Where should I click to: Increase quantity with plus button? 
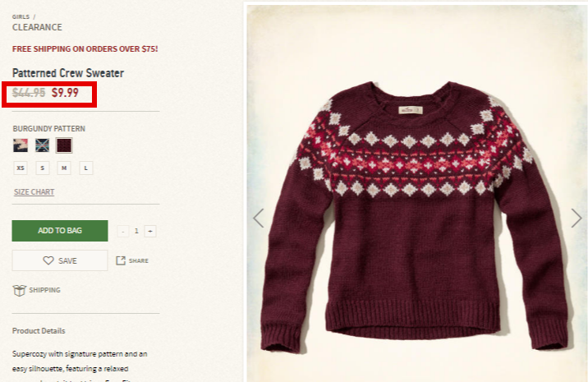[x=150, y=231]
